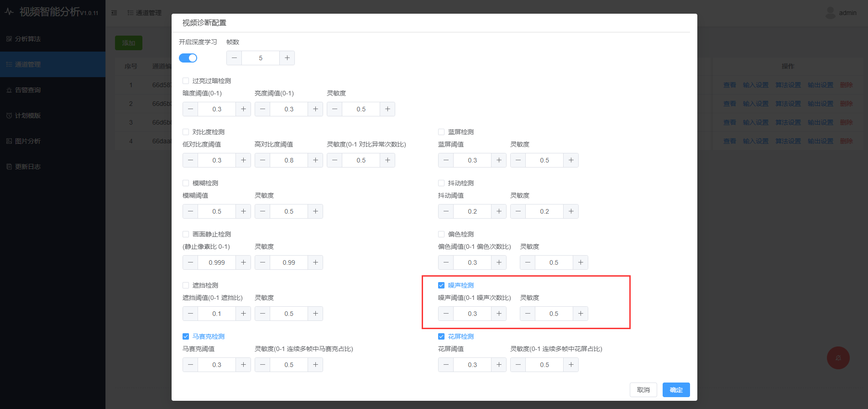Decrease 对比度检测 灵敏度 with minus button
The height and width of the screenshot is (409, 868).
335,160
